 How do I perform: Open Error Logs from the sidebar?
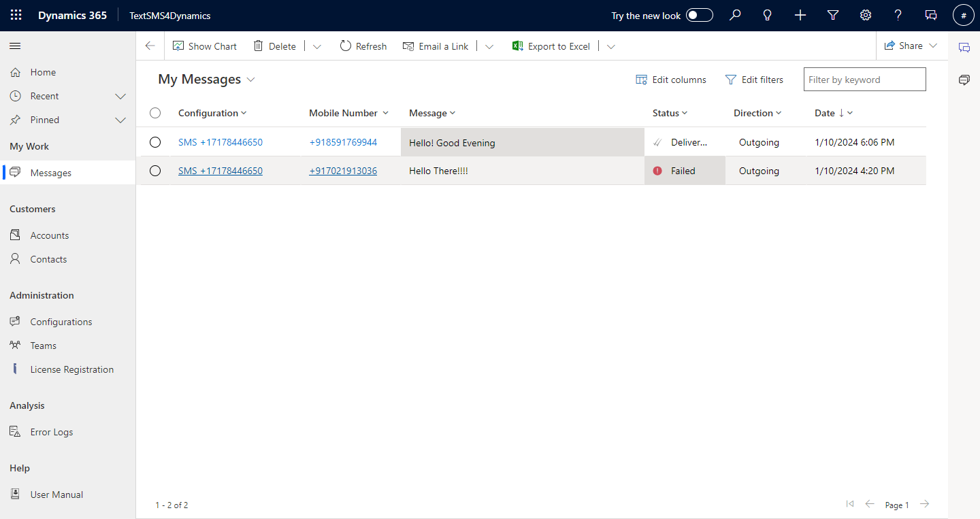point(50,431)
